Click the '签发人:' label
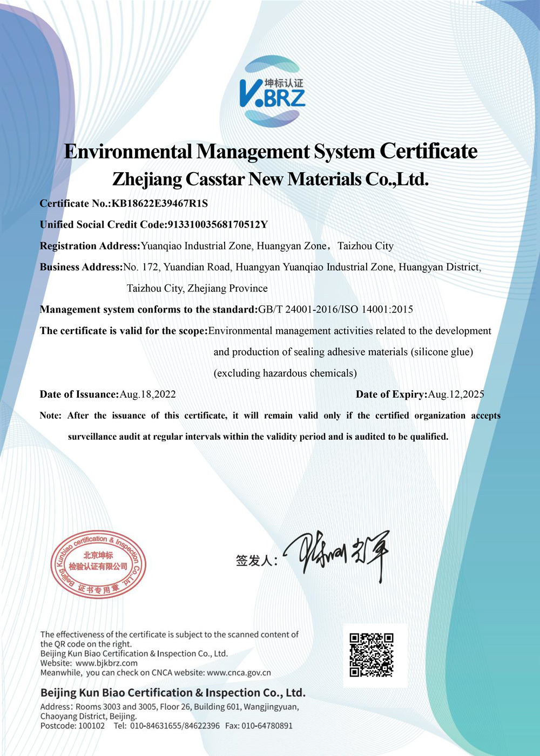540x756 pixels. coord(256,561)
